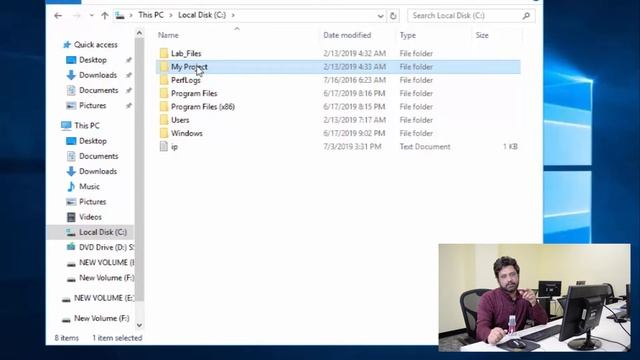Go back using the Back arrow
Viewport: 640px width, 360px height.
(58, 16)
